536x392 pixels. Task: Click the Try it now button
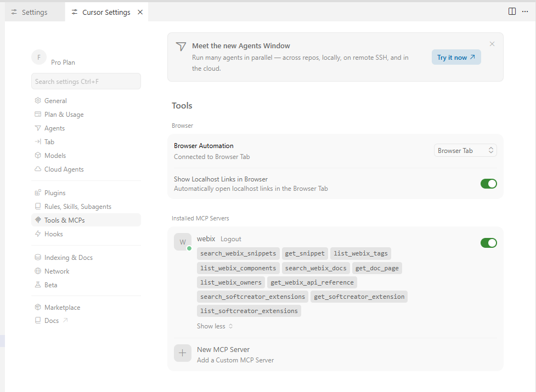(456, 58)
